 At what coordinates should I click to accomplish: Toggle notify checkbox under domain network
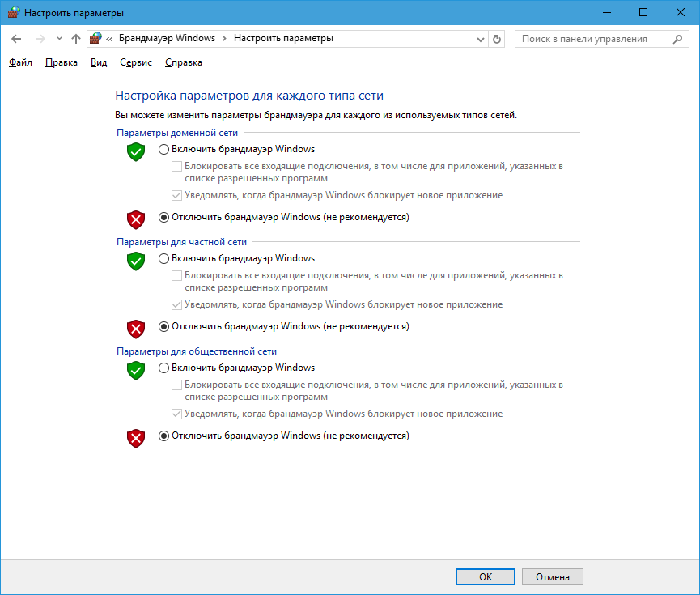(176, 196)
